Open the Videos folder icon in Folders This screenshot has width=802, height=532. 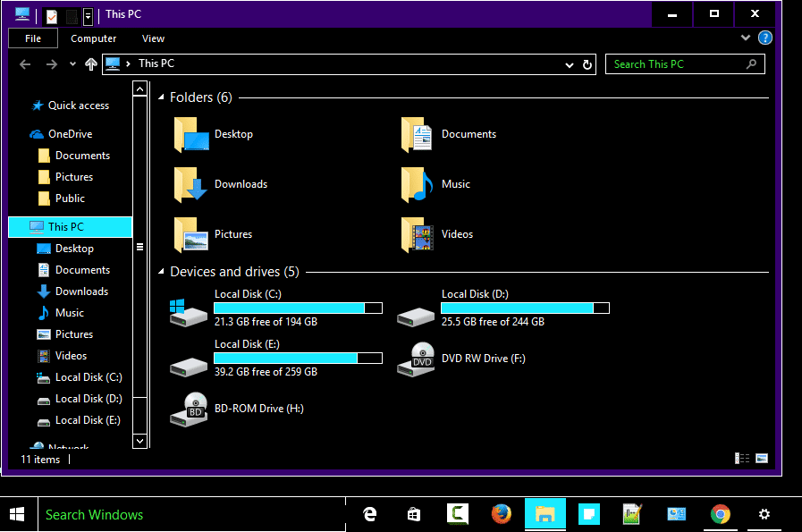pyautogui.click(x=418, y=235)
